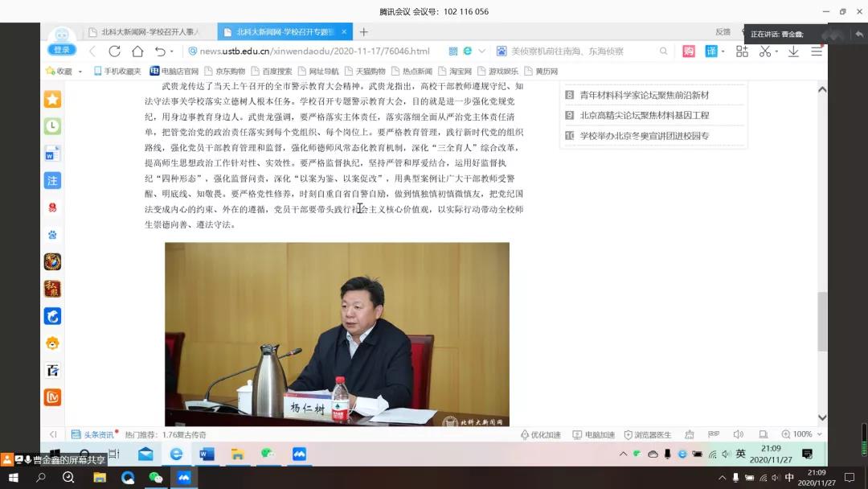
Task: Open a new tab with plus button
Action: click(x=364, y=32)
